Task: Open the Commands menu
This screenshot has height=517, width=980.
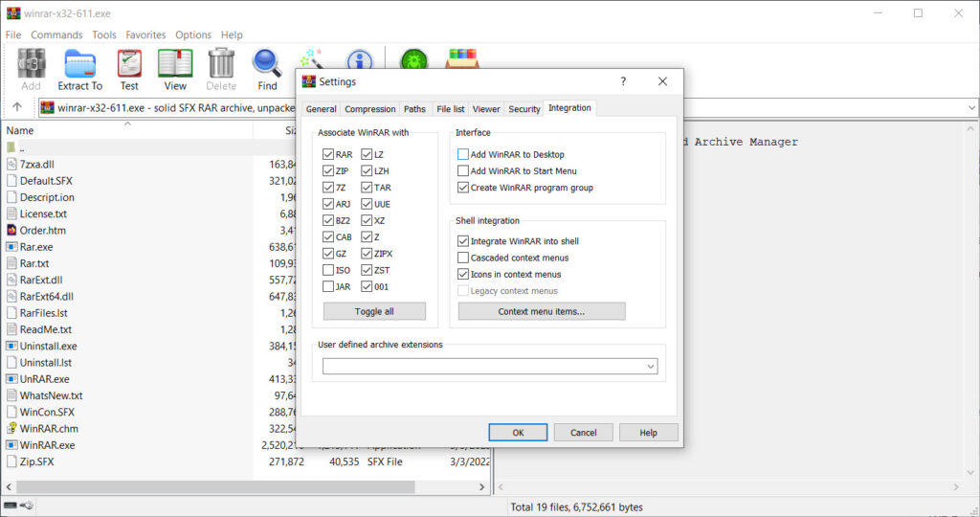Action: coord(56,35)
